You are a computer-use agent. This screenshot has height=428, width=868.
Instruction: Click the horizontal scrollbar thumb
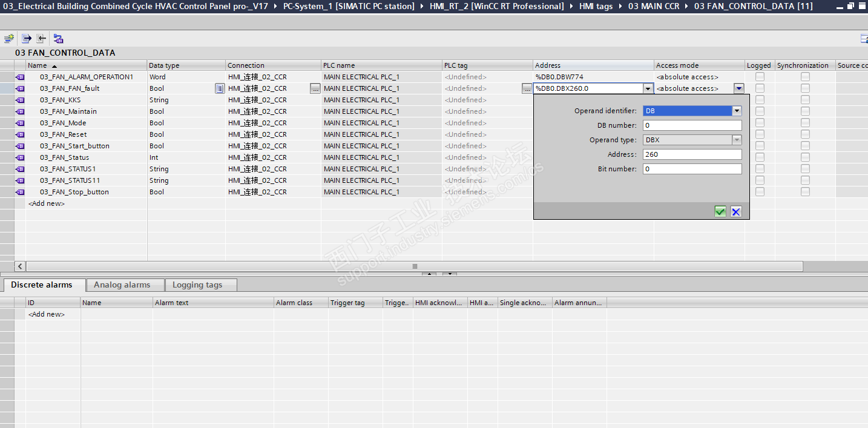click(x=415, y=266)
